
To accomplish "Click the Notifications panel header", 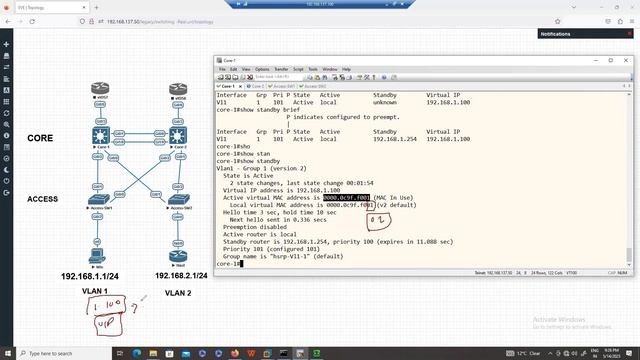I will pos(585,34).
